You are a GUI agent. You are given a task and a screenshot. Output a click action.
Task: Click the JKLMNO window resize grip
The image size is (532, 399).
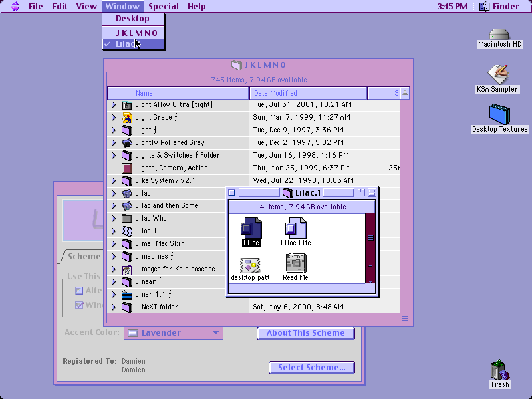405,319
